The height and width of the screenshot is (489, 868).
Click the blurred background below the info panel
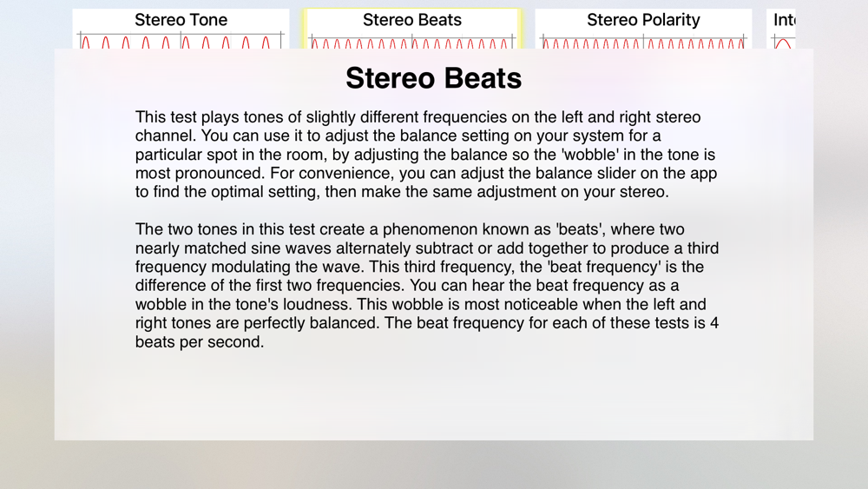(x=433, y=465)
